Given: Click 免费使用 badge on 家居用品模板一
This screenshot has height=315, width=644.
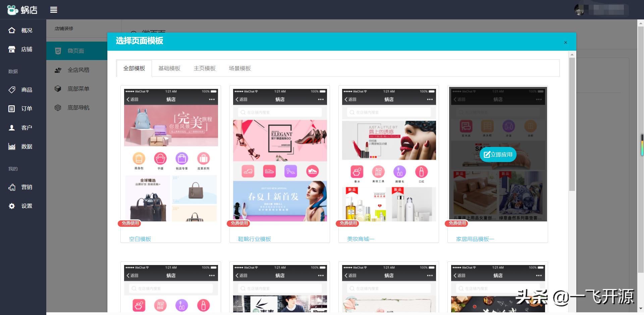Looking at the screenshot, I should 457,223.
